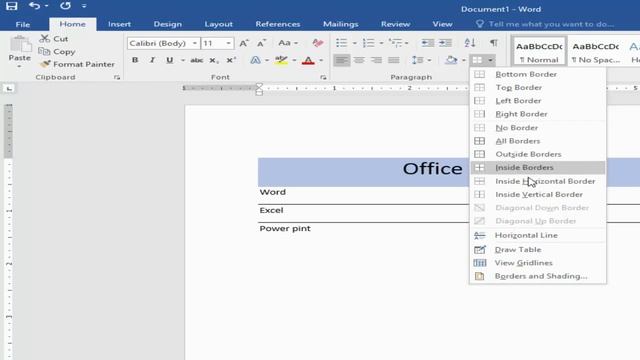Click the Save icon in quick access toolbar
This screenshot has width=640, height=360.
pos(11,6)
